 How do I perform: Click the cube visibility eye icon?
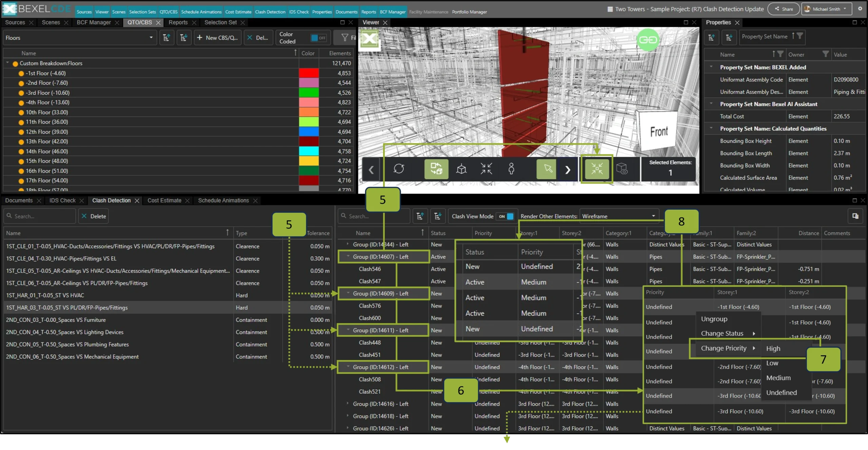pos(622,169)
